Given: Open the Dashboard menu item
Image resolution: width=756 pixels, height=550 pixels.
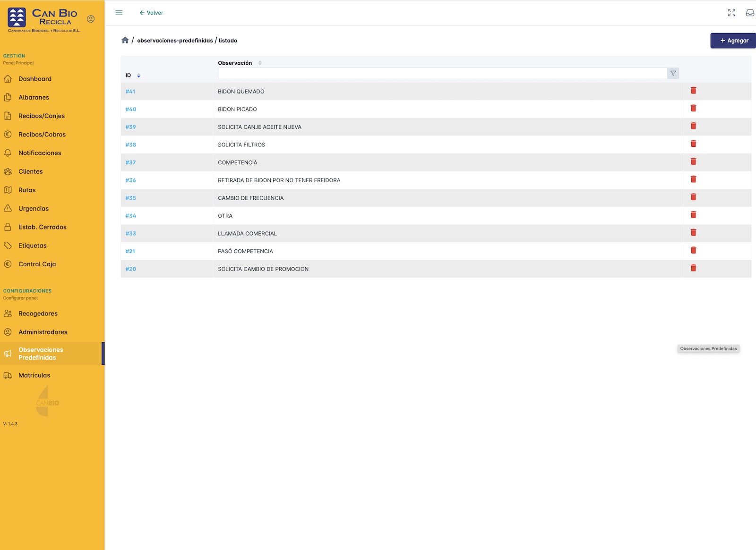Looking at the screenshot, I should click(x=35, y=79).
